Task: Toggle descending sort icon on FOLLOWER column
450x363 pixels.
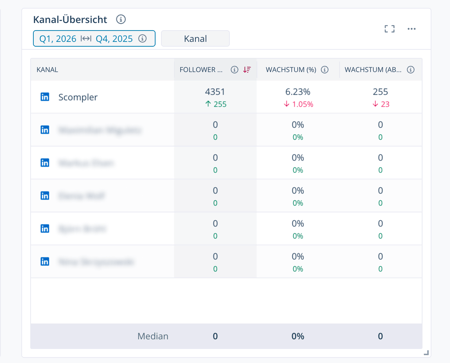Action: point(247,70)
